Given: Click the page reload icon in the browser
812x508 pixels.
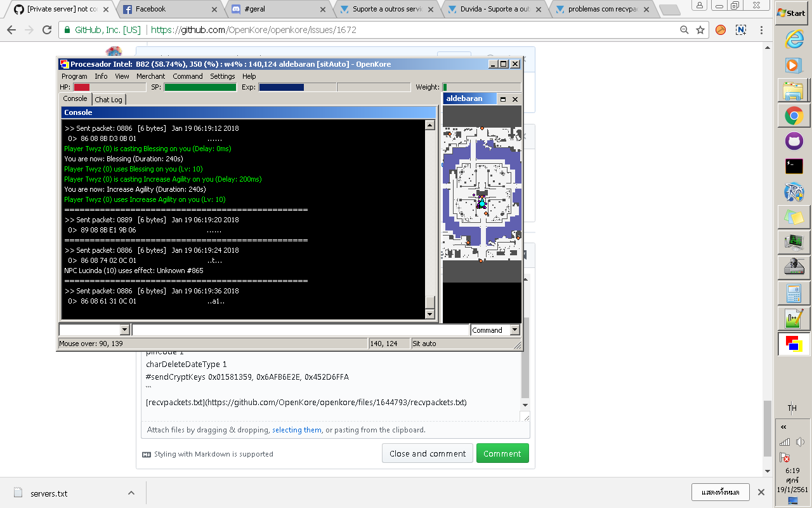Looking at the screenshot, I should tap(46, 29).
